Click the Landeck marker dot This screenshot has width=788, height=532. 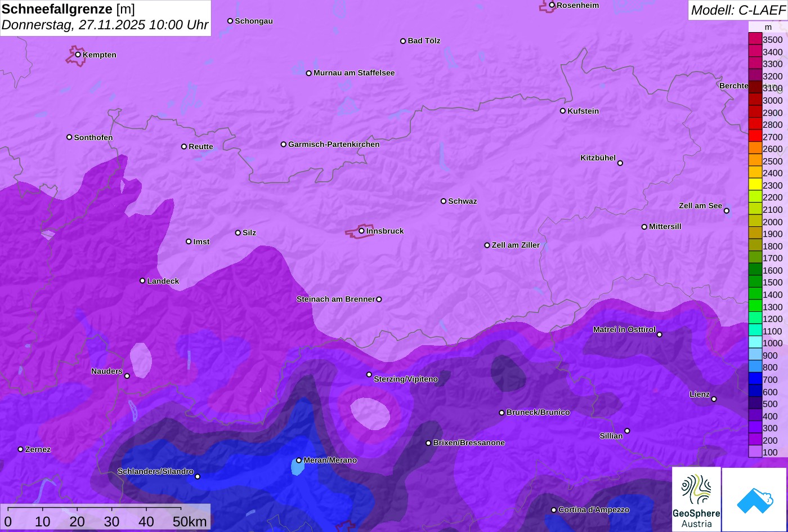pos(142,280)
